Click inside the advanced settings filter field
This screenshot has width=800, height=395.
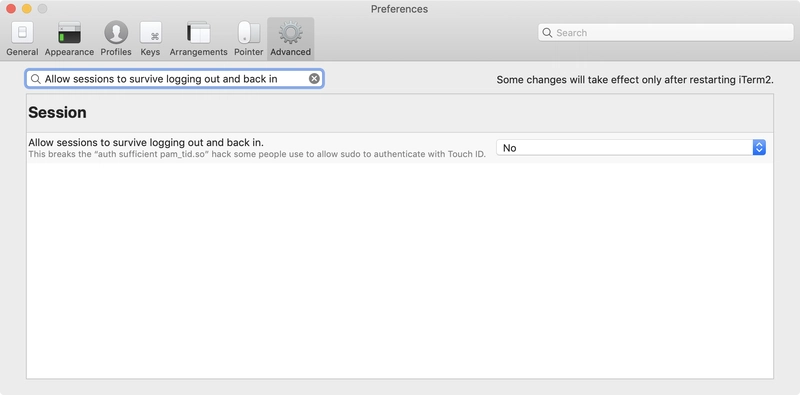click(x=174, y=79)
